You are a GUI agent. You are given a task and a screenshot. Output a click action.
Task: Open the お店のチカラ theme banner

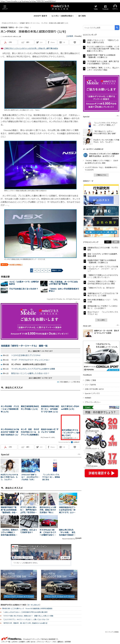(101, 200)
